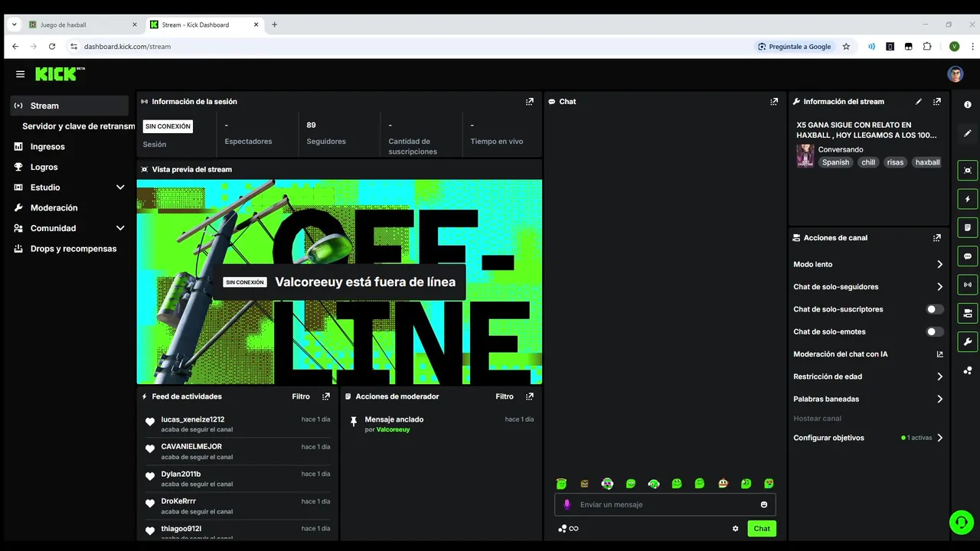Toggle the broadcast signal panel in right sidebar
Viewport: 980px width, 551px height.
pos(968,285)
